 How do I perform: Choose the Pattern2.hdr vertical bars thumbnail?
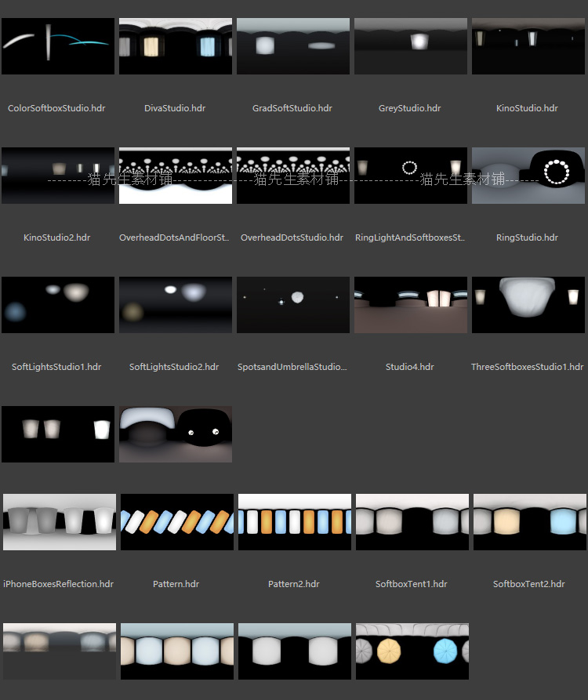pos(295,522)
